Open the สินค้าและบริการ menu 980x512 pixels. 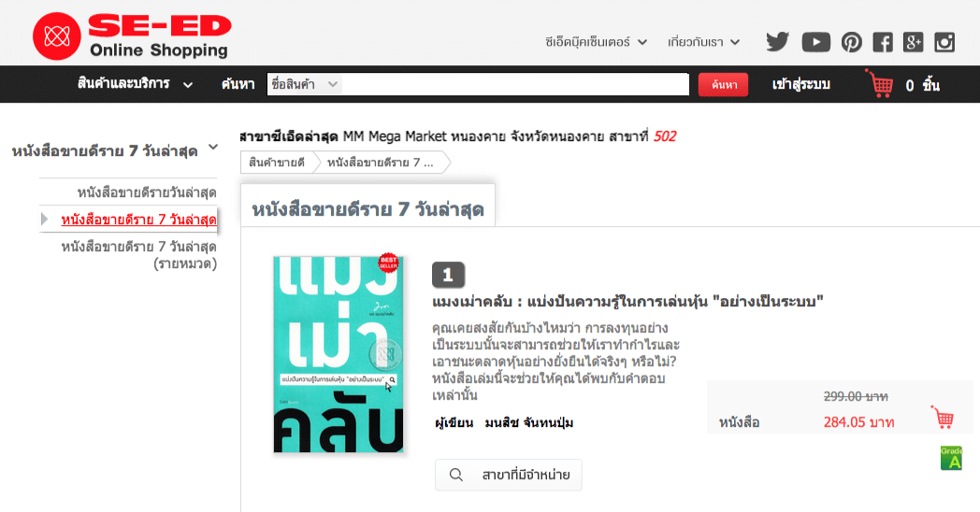point(136,84)
